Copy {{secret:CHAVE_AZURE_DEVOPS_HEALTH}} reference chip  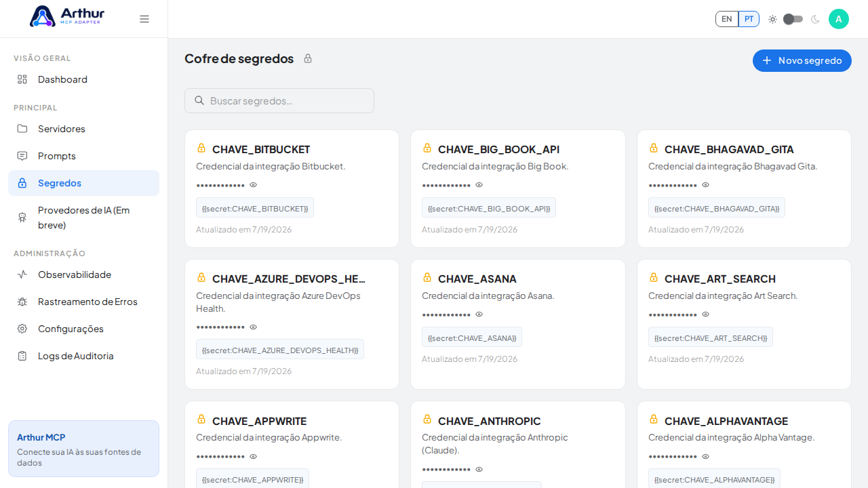(280, 350)
